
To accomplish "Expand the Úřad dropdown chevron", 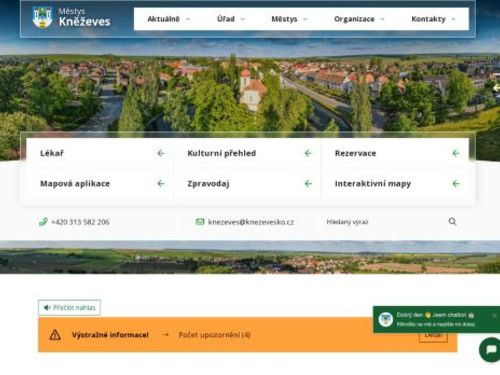I will tap(242, 19).
